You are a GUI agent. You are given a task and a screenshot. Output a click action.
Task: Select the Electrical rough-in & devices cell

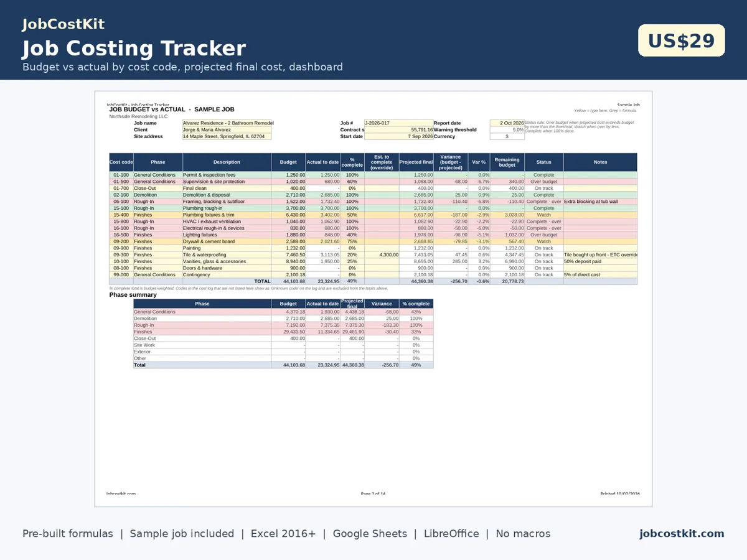pos(227,228)
